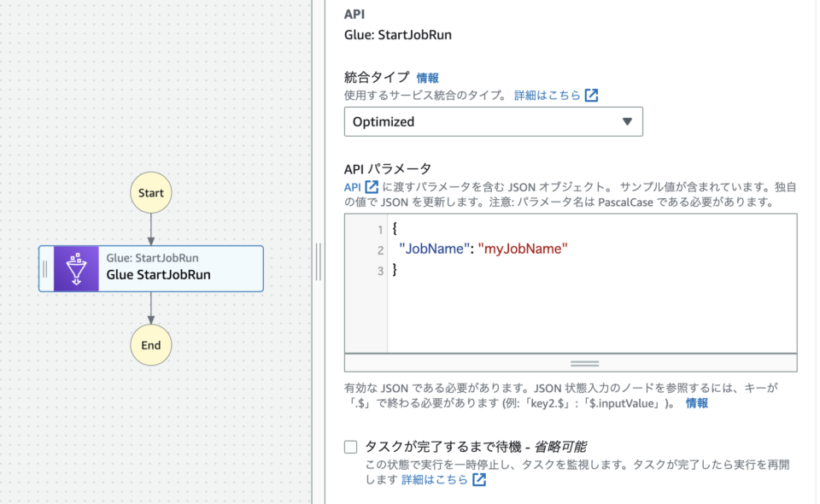Click the external link icon after 詳細はこちら under 統合タイプ
The height and width of the screenshot is (504, 820).
[x=592, y=95]
